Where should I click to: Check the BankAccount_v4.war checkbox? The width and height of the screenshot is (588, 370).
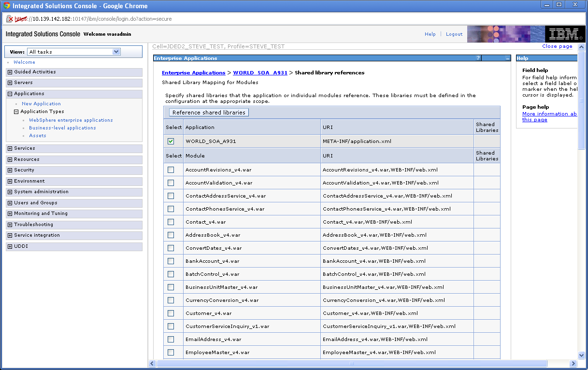point(171,261)
